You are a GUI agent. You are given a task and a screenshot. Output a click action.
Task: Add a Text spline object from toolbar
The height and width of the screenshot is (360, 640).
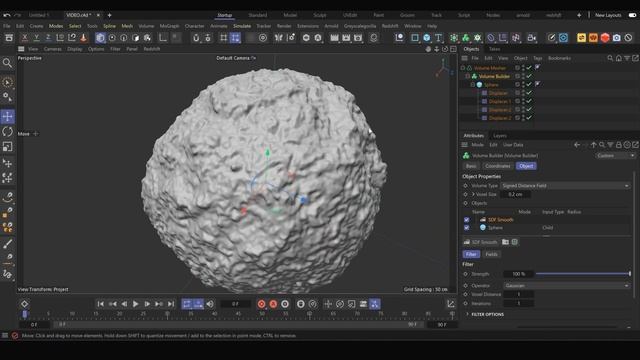(438, 38)
